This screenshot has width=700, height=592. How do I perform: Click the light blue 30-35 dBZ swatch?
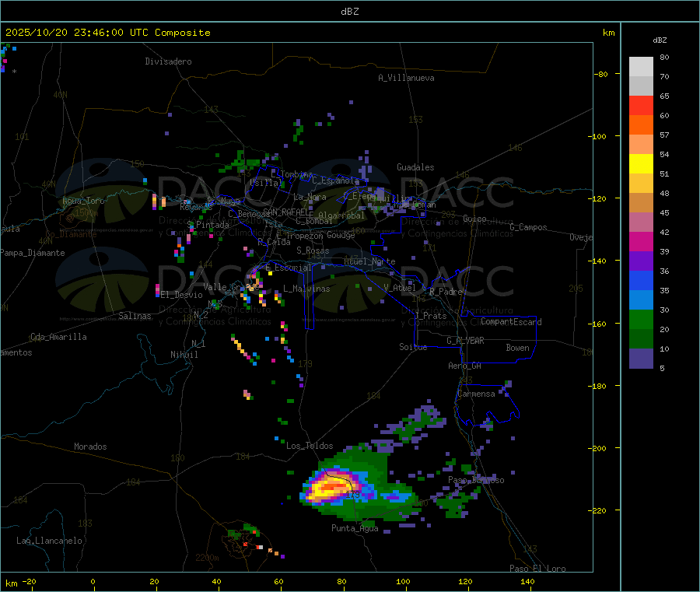coord(641,300)
